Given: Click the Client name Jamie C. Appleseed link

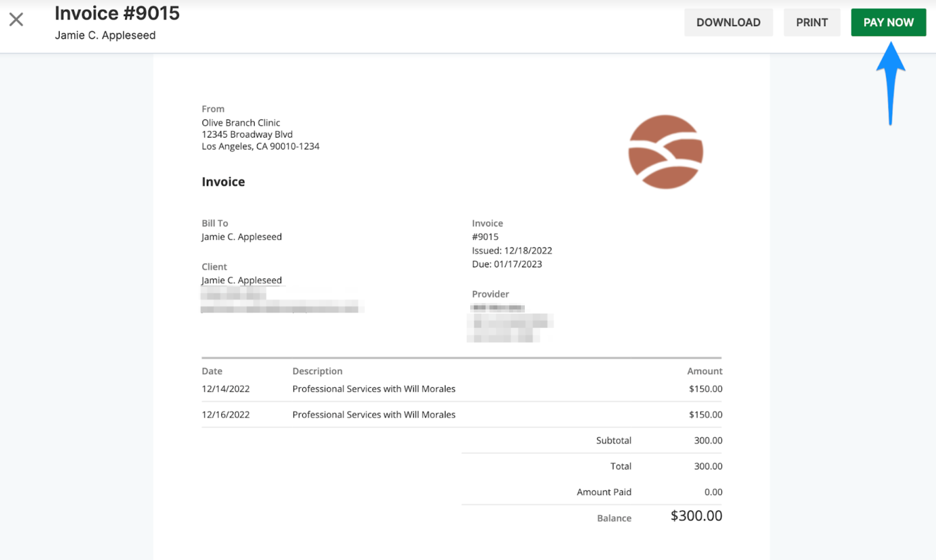Looking at the screenshot, I should tap(242, 280).
